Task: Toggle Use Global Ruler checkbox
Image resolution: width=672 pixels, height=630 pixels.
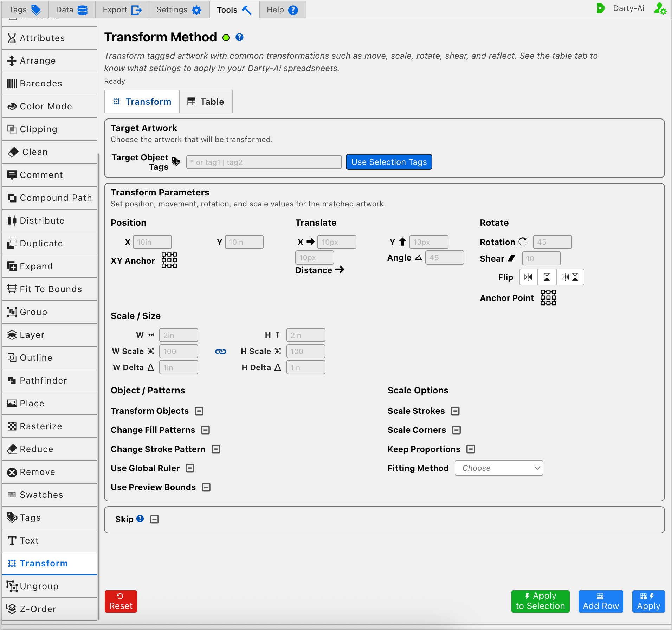Action: click(190, 468)
